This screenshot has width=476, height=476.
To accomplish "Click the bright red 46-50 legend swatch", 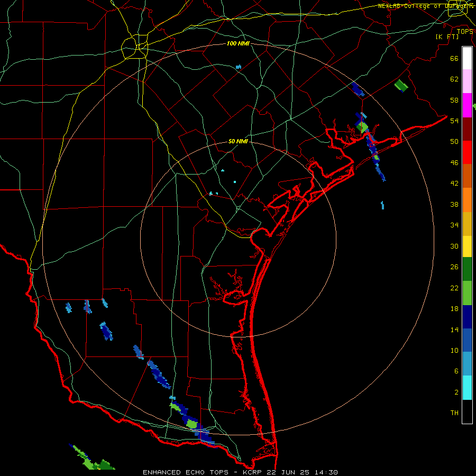I will pyautogui.click(x=467, y=152).
